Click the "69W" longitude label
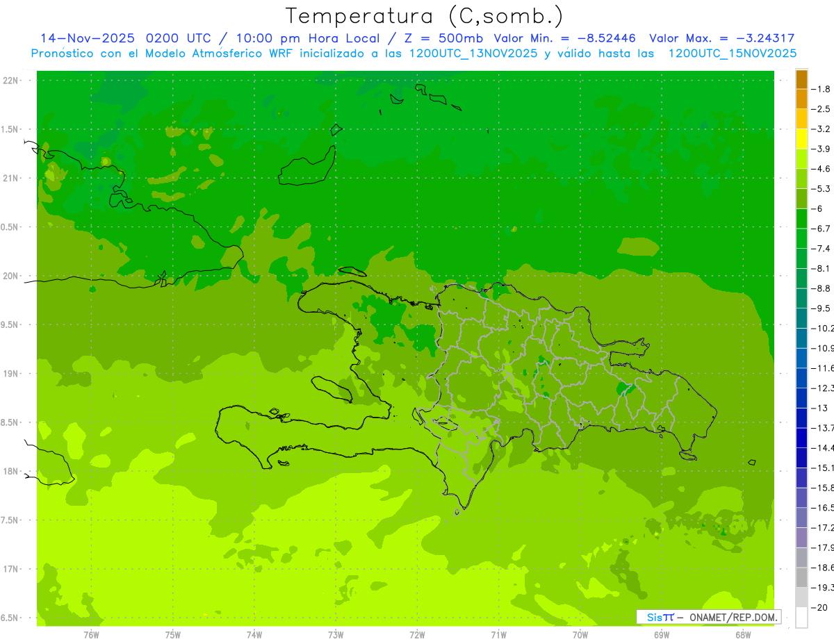This screenshot has height=644, width=834. pyautogui.click(x=662, y=635)
